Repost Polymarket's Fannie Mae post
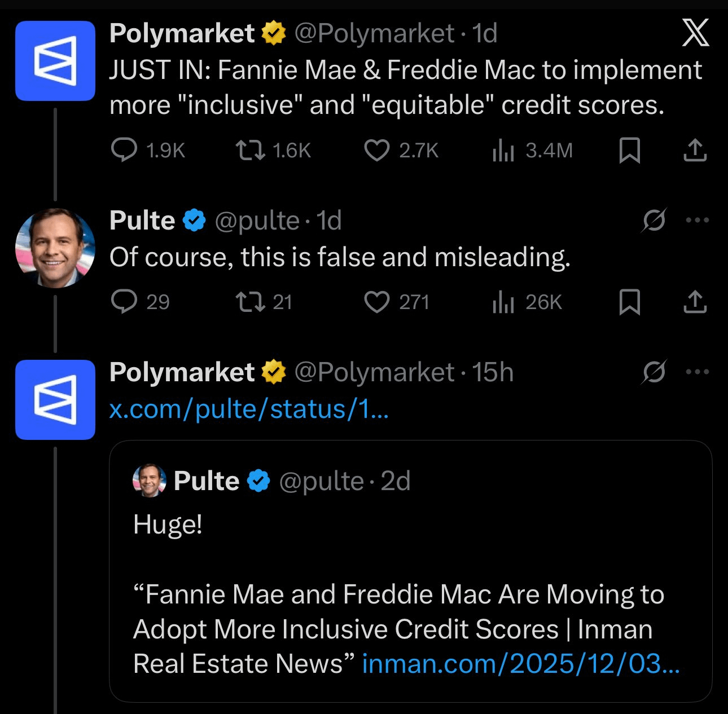Image resolution: width=728 pixels, height=714 pixels. [250, 150]
